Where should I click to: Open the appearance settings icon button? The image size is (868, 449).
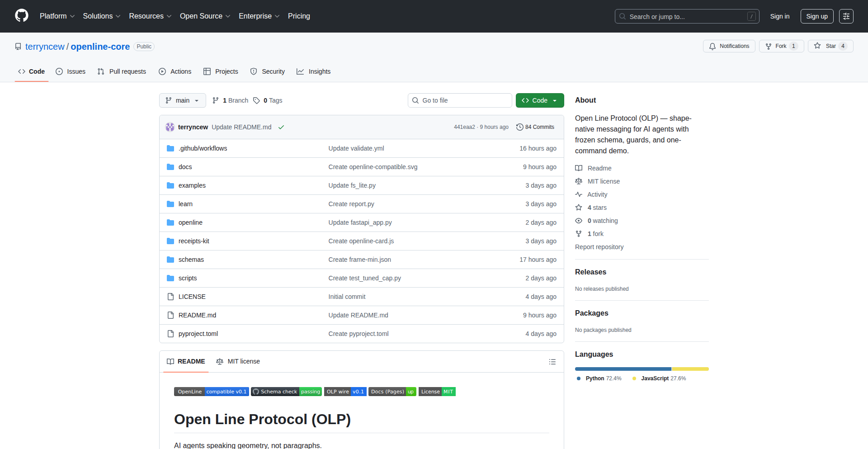(846, 16)
